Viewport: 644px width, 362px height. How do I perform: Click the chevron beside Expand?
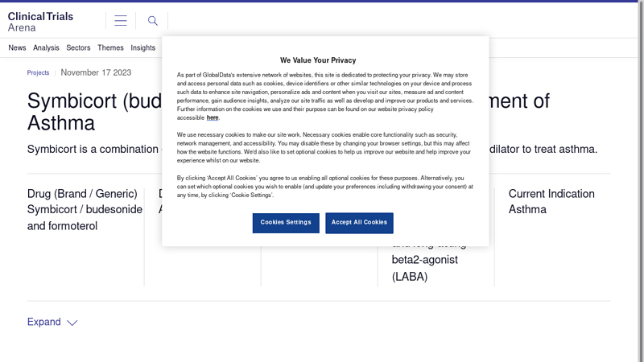(72, 323)
